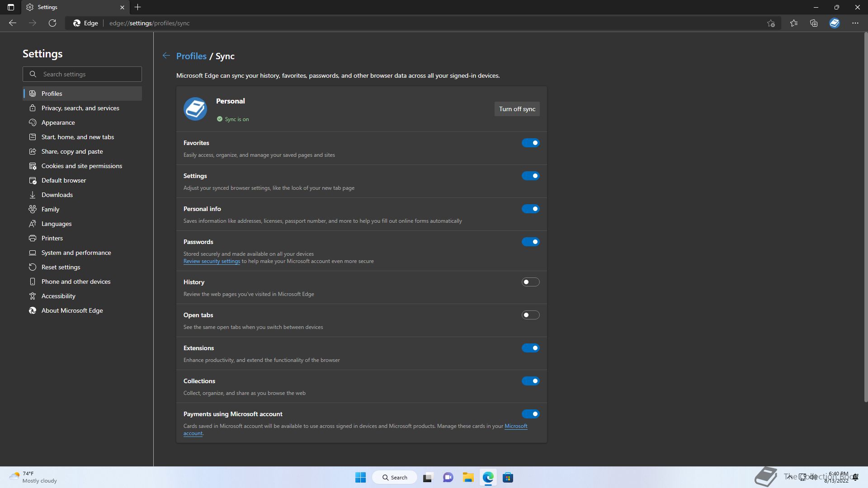Viewport: 868px width, 488px height.
Task: Click the profile avatar in toolbar
Action: (835, 23)
